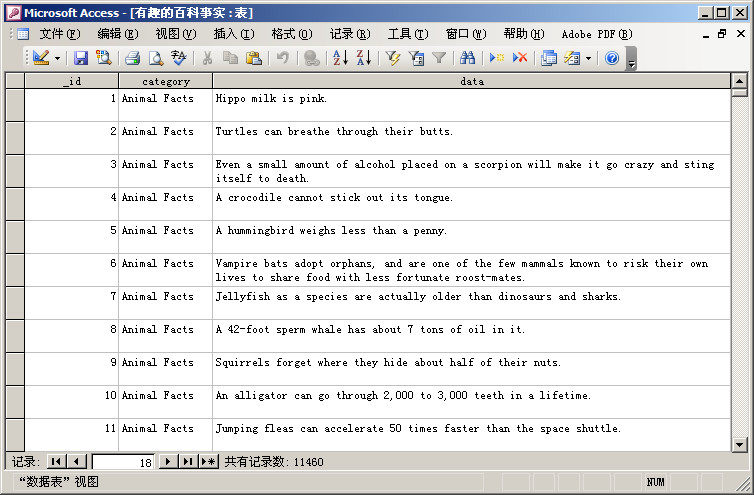Filter By Selection icon

(393, 58)
